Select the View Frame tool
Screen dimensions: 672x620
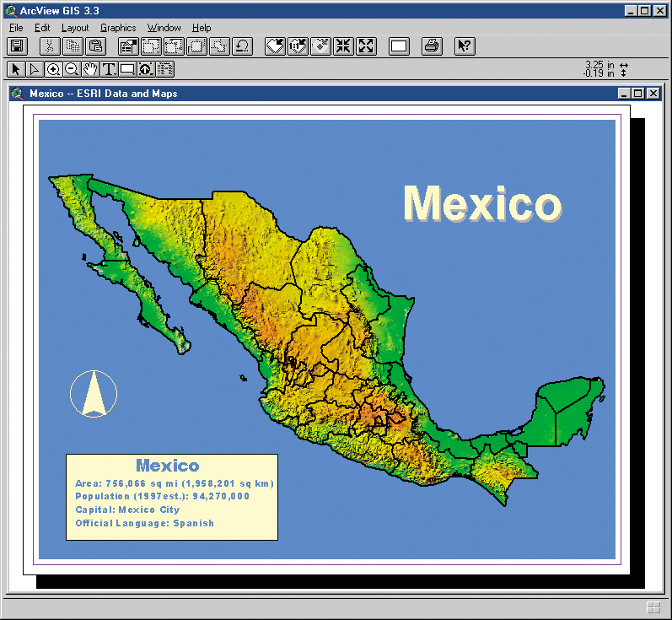tap(146, 69)
